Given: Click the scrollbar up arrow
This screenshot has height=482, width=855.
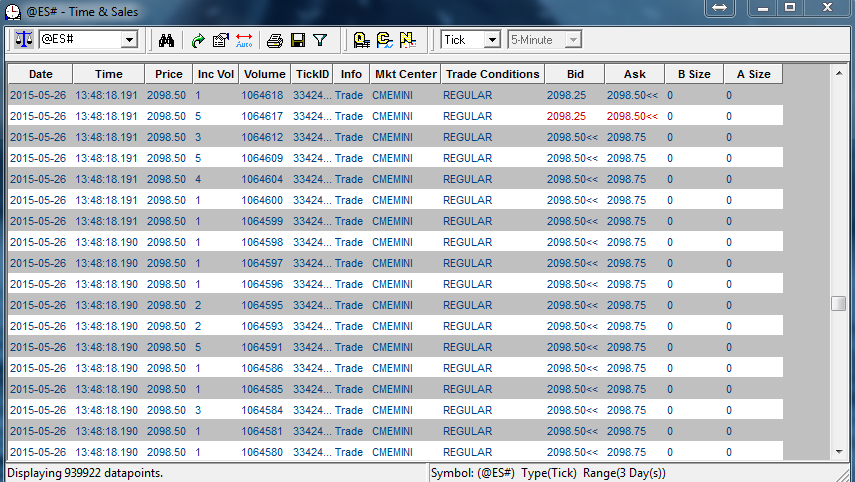Looking at the screenshot, I should [x=839, y=73].
